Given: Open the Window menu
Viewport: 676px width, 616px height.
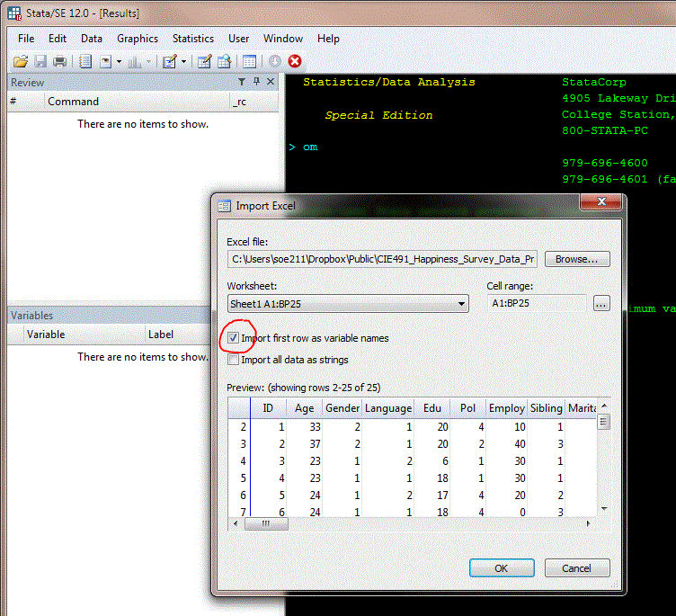Looking at the screenshot, I should coord(283,39).
